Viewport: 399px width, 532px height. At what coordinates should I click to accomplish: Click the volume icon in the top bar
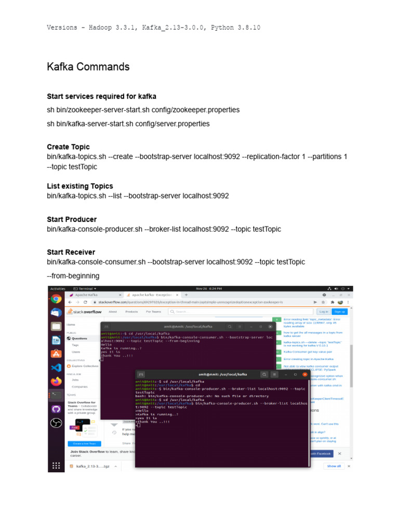tap(336, 289)
